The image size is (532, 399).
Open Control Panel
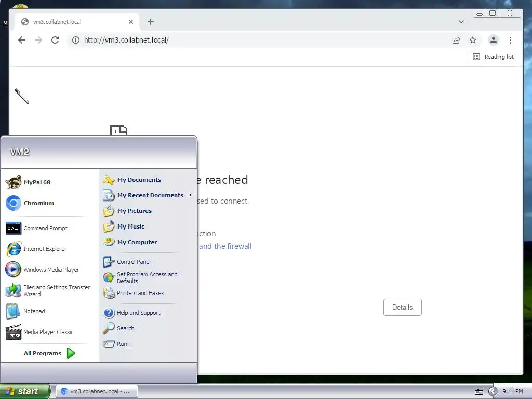point(148,262)
